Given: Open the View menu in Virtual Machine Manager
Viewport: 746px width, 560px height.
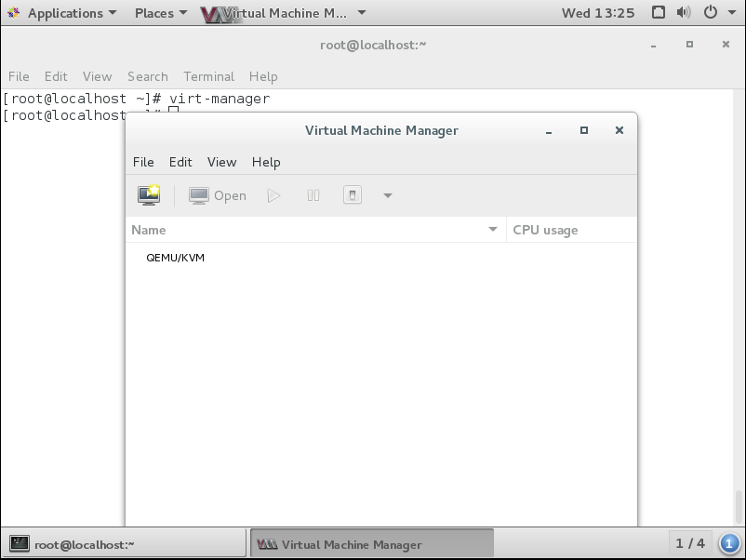Looking at the screenshot, I should click(x=221, y=162).
